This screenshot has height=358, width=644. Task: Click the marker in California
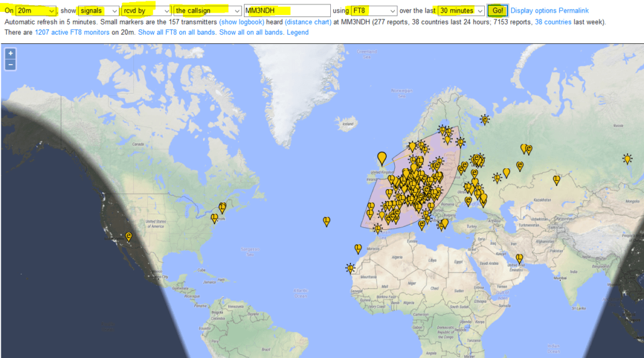(x=129, y=237)
